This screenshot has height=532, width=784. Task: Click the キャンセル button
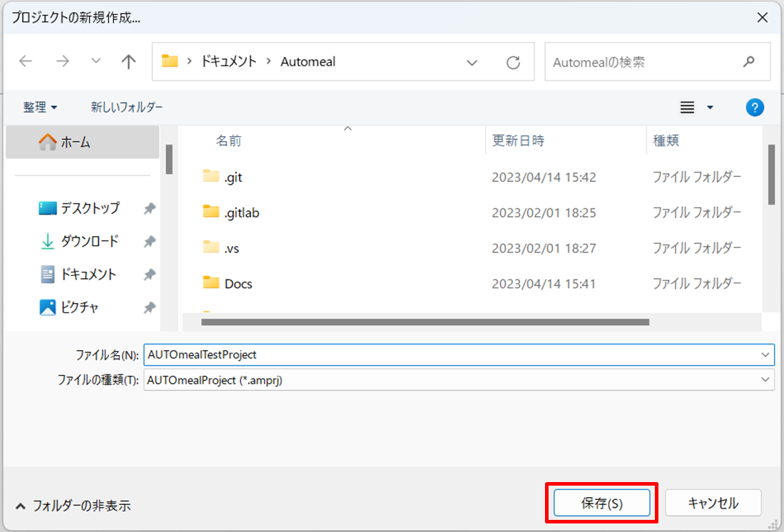click(713, 503)
